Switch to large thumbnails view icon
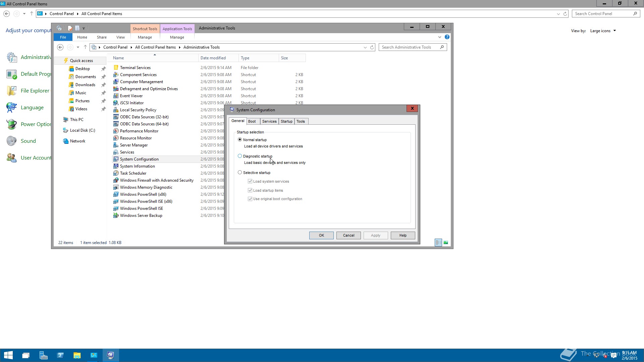This screenshot has height=362, width=644. coord(446,242)
